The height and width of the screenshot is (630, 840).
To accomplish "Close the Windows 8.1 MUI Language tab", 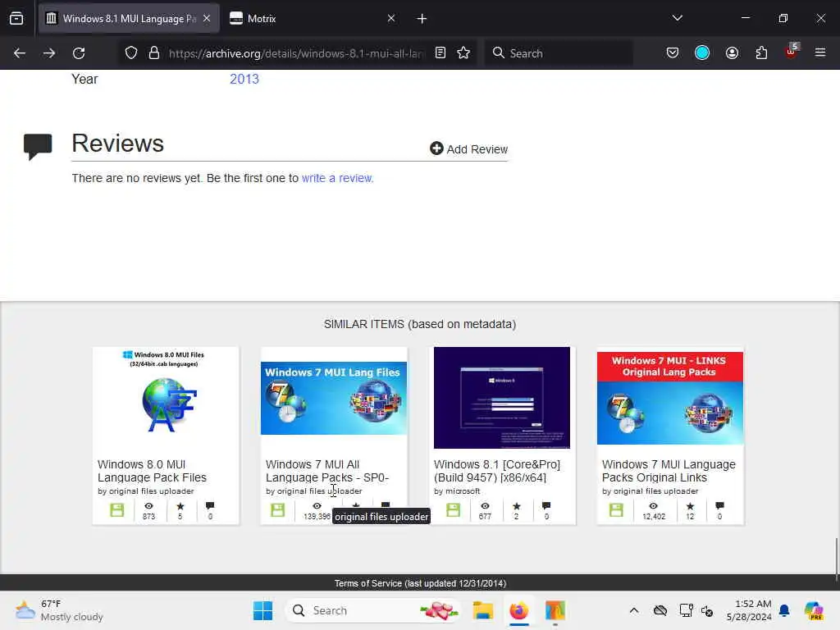I will coord(207,19).
